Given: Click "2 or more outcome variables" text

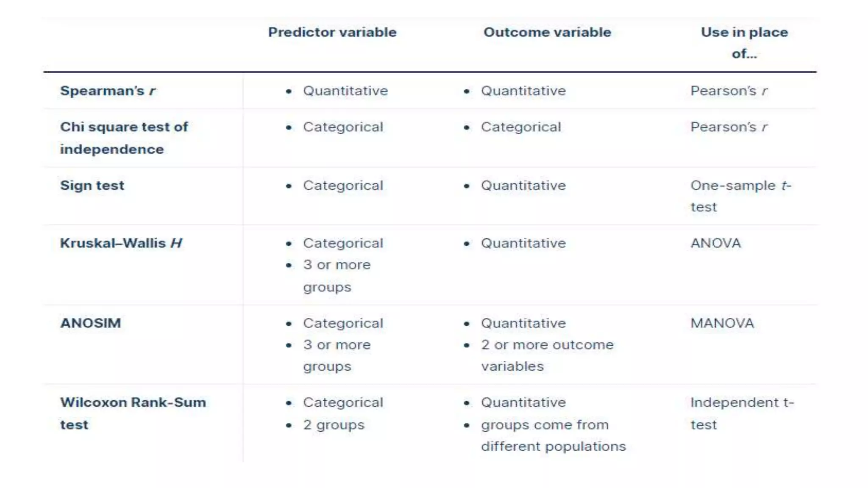Looking at the screenshot, I should [547, 355].
